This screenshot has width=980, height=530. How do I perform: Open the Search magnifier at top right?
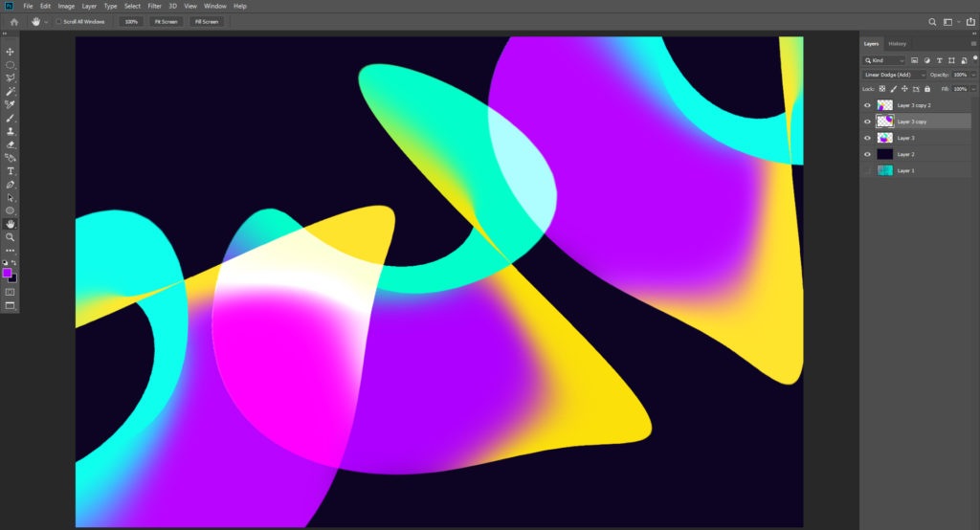(x=932, y=22)
